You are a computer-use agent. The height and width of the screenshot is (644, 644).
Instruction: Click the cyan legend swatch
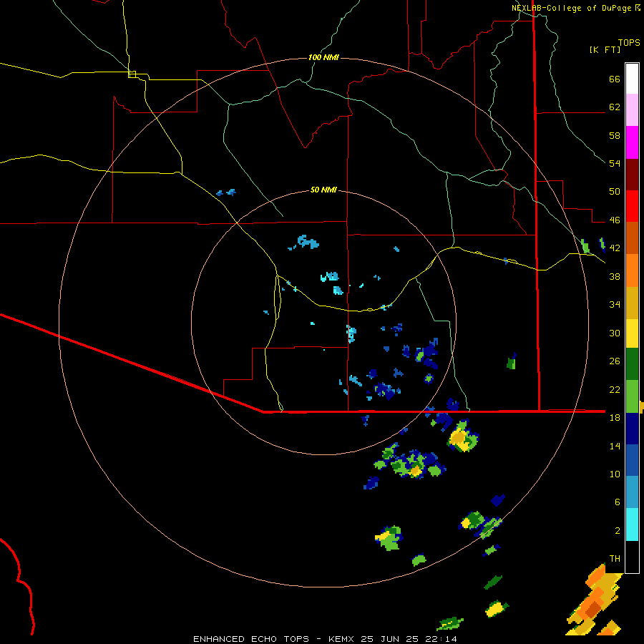click(632, 525)
